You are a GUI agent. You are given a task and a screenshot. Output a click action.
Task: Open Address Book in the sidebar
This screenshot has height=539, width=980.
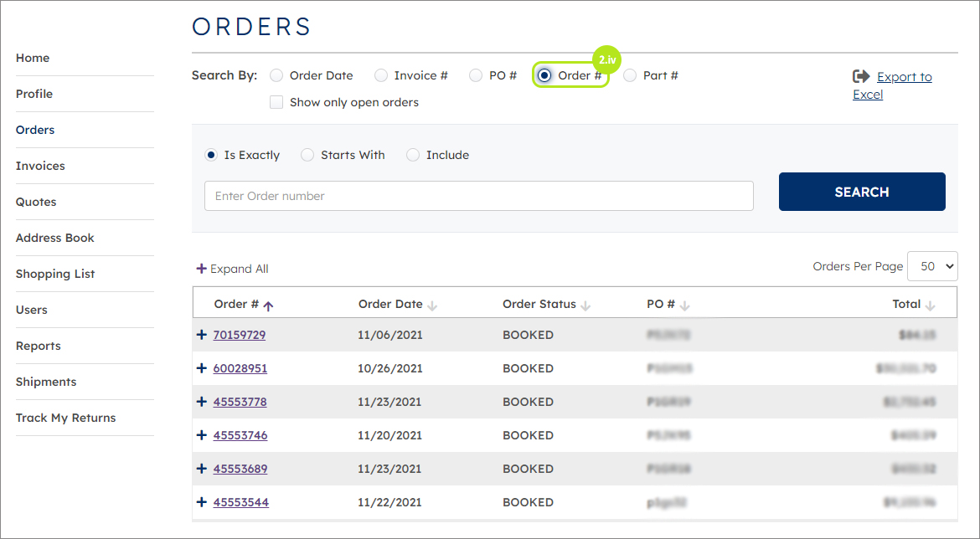tap(55, 238)
